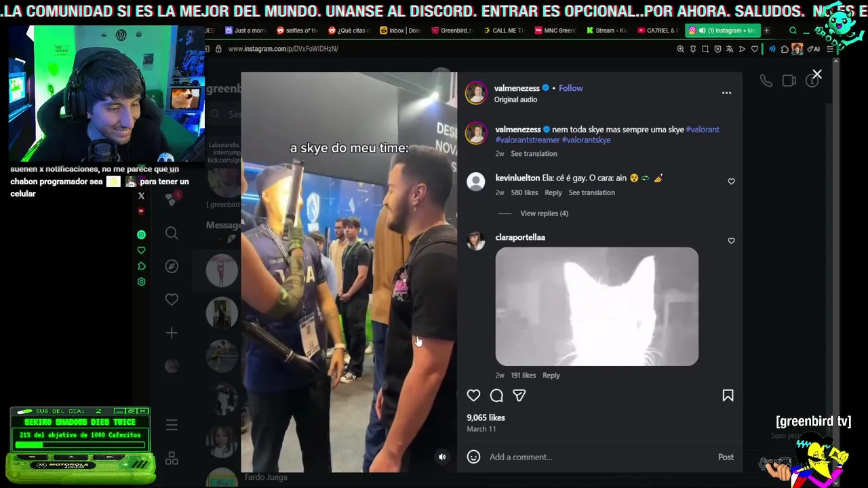Show translation of the post caption
The image size is (868, 488).
534,154
